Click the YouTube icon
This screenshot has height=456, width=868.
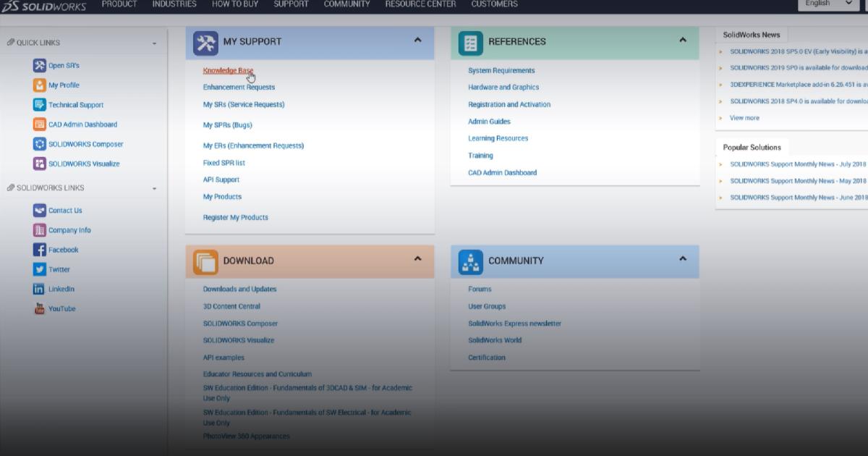point(39,308)
